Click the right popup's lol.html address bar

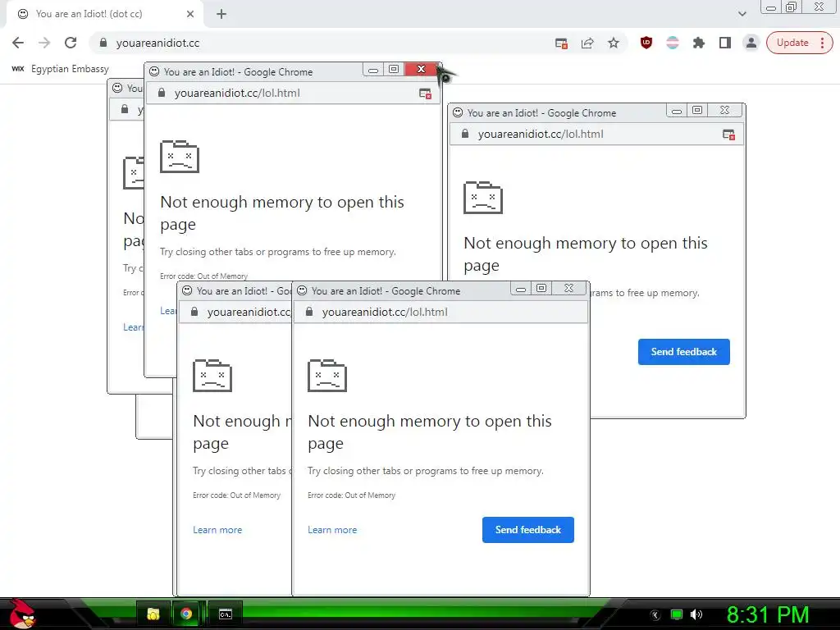click(x=541, y=135)
